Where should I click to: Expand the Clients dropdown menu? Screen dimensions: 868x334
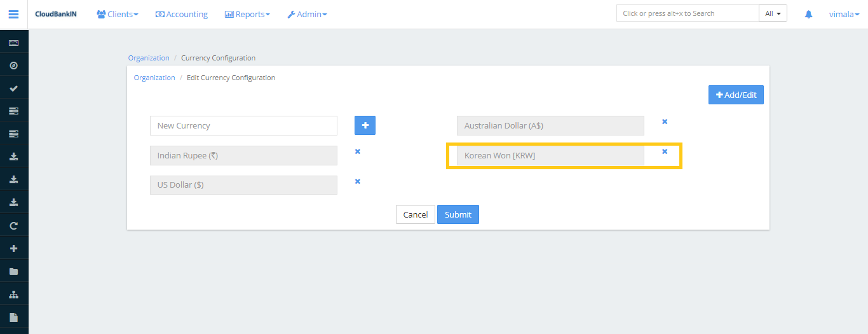(117, 14)
